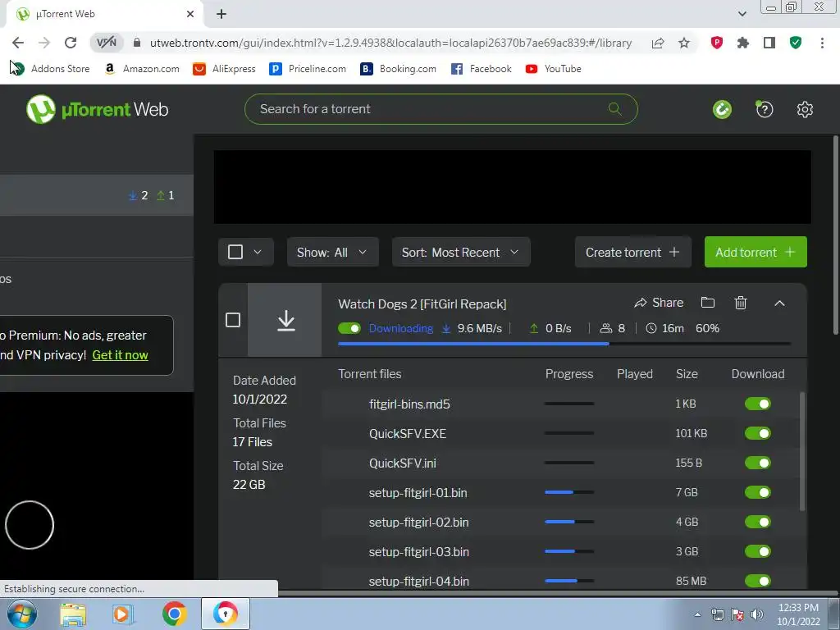Click progress bar of setup-fitgirl-02.bin

pos(569,522)
